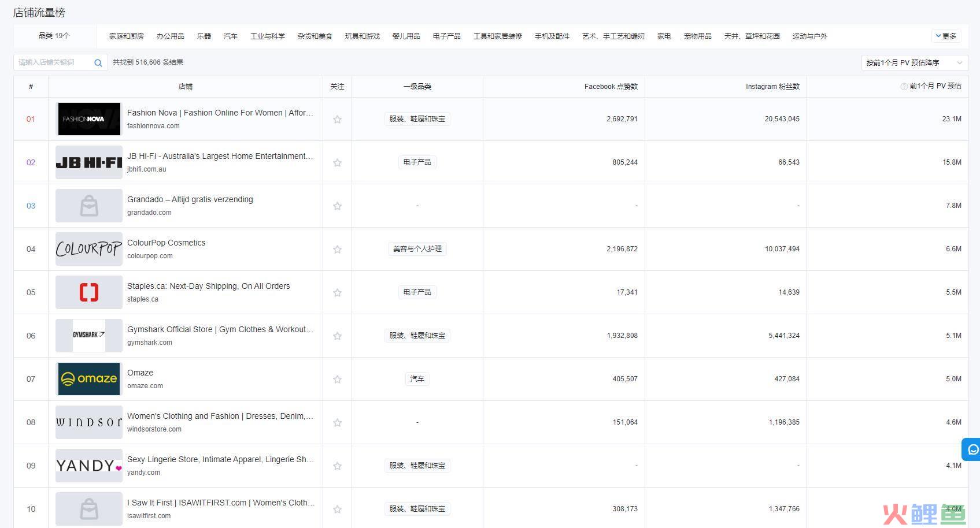Select the 家电 category

tap(664, 36)
